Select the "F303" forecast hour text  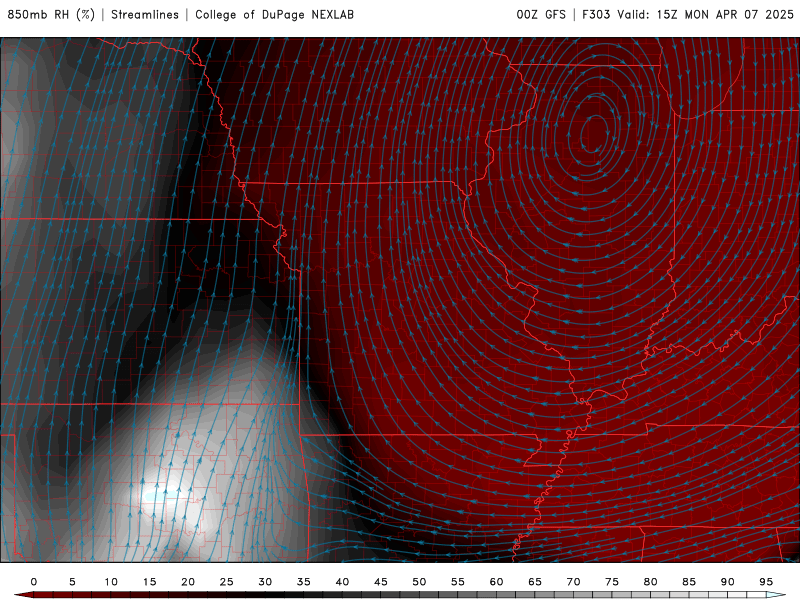596,14
